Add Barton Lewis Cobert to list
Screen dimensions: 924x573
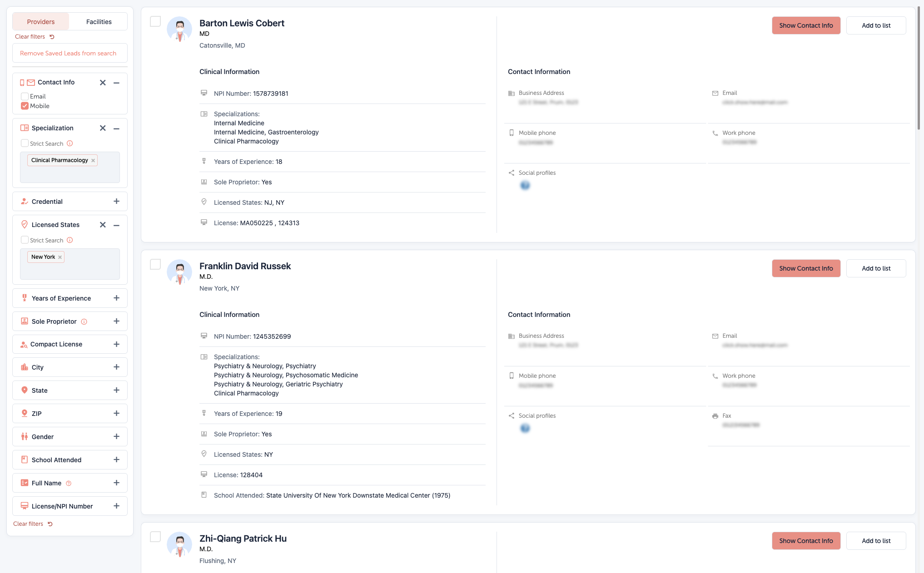876,26
